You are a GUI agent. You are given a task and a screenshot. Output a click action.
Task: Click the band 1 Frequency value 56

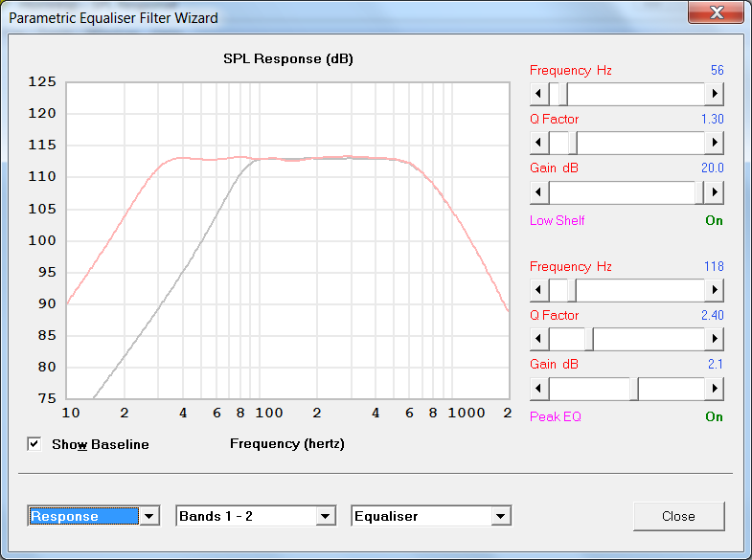(717, 71)
